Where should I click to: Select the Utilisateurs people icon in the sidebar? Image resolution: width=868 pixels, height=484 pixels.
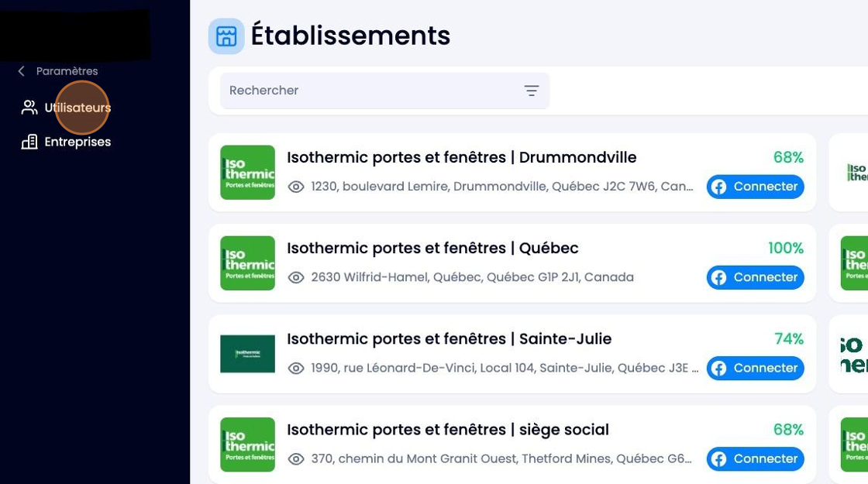point(29,107)
